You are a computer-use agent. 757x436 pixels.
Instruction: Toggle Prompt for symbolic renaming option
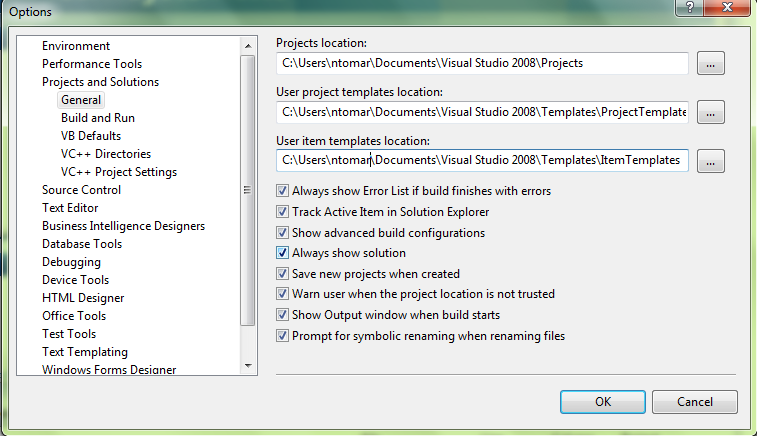click(283, 336)
